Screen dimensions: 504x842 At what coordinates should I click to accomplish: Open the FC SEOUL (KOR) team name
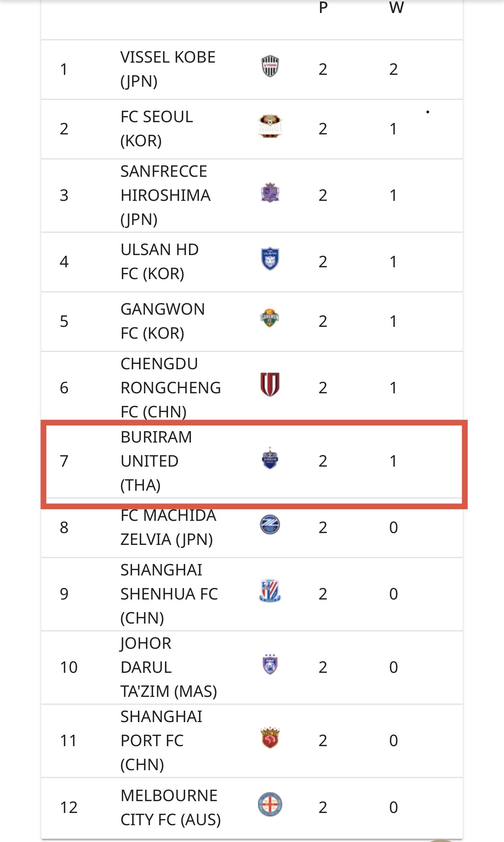point(157,129)
